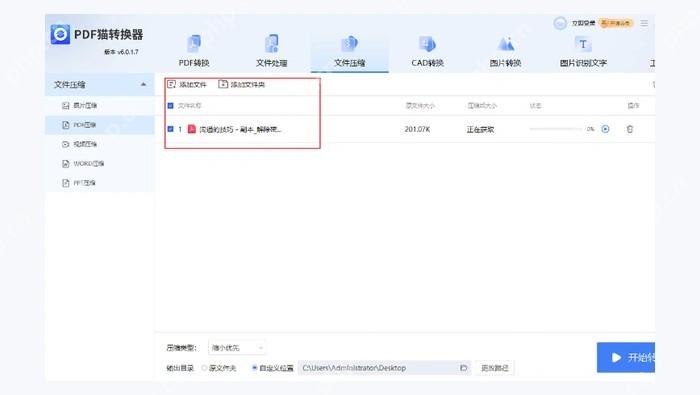Click the red PDF file icon in row 1

tap(192, 129)
